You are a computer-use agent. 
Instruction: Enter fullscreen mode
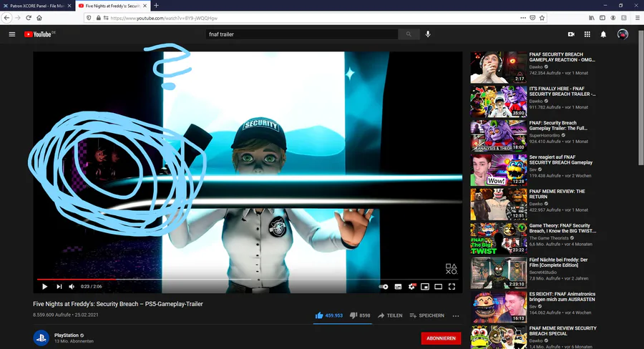[x=452, y=287]
